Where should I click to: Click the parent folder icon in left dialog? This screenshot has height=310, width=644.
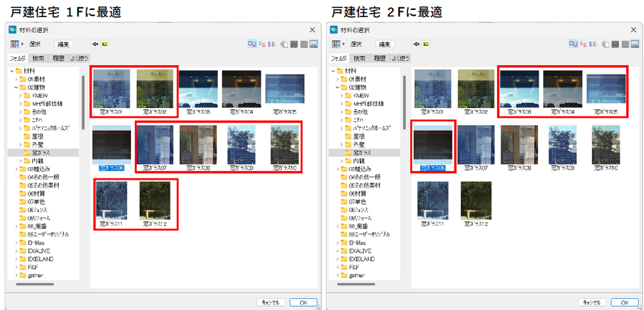click(105, 44)
